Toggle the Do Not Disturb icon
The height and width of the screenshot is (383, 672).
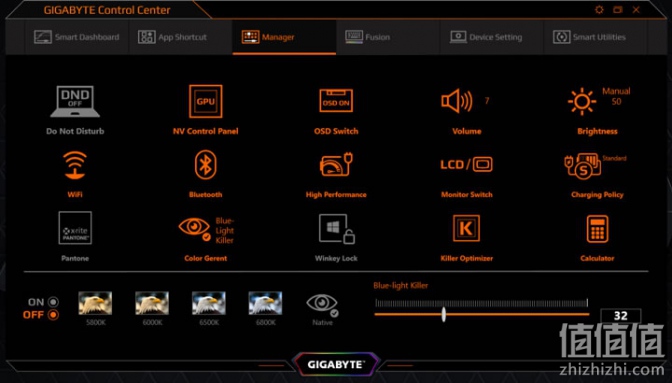point(75,101)
